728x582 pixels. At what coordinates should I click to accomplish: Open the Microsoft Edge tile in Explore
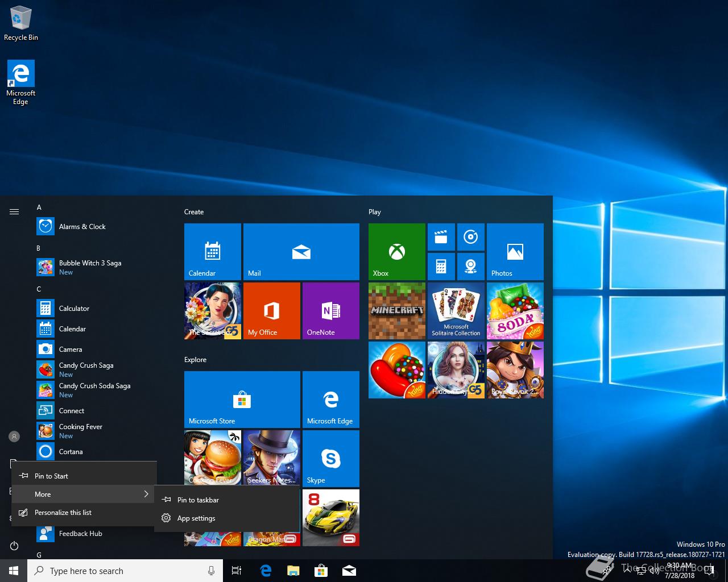tap(331, 400)
